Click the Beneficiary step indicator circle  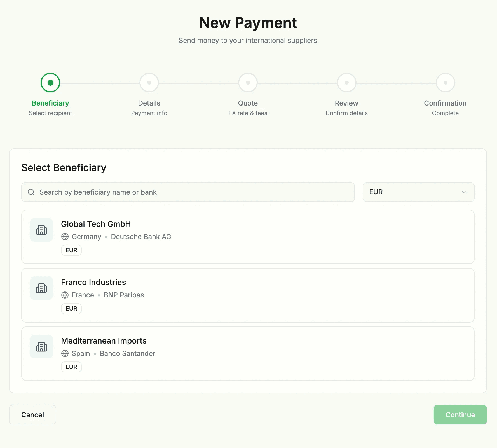(50, 82)
